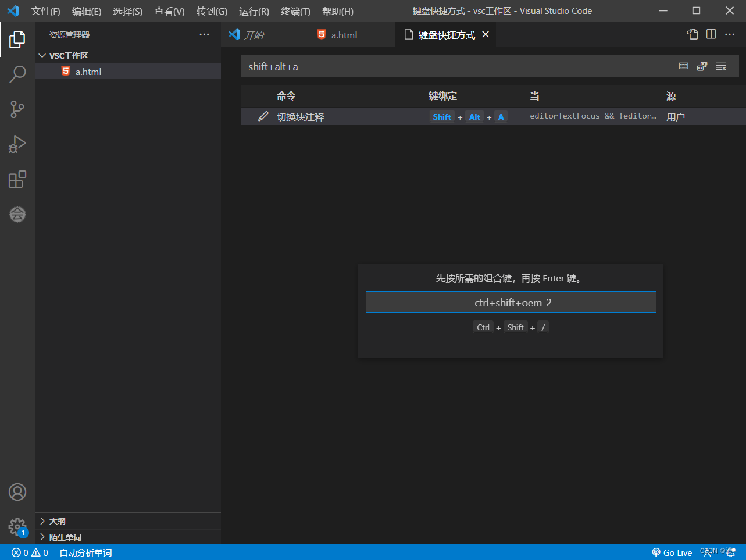Split the editor to the right
The width and height of the screenshot is (746, 560).
pyautogui.click(x=711, y=34)
